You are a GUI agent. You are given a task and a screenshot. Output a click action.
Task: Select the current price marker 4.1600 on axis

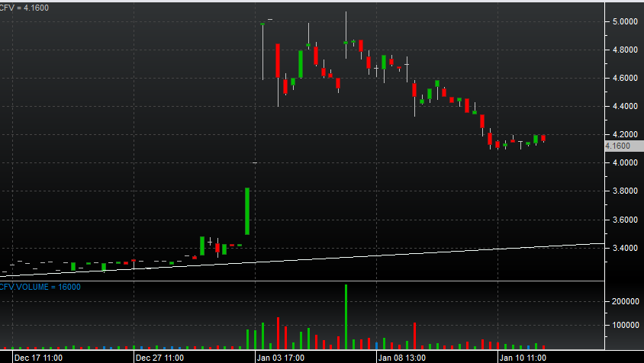[617, 146]
